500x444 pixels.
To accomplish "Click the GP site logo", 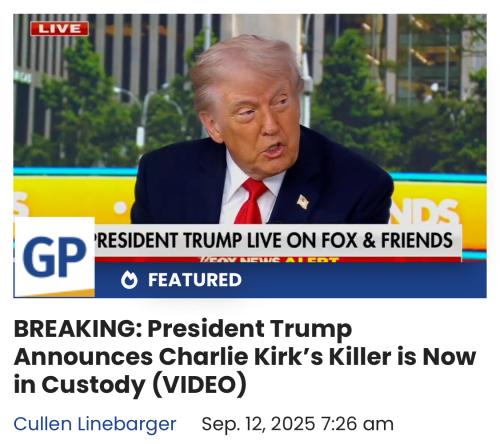I will pyautogui.click(x=54, y=257).
